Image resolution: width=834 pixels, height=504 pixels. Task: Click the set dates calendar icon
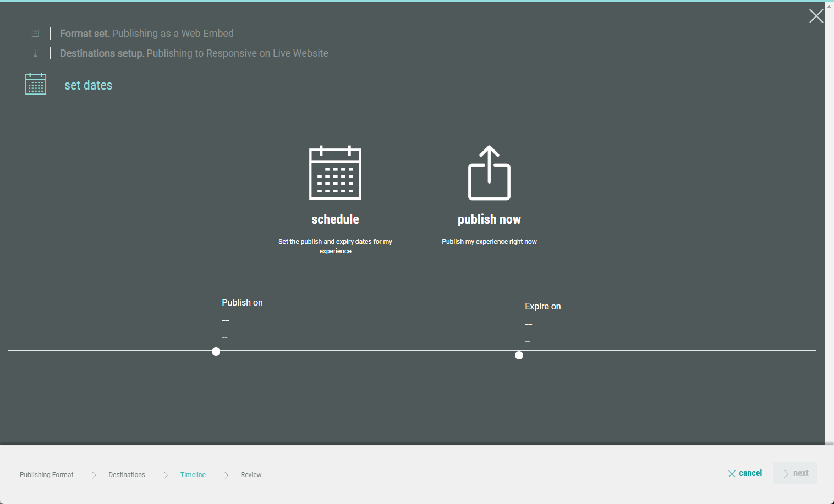(x=36, y=85)
